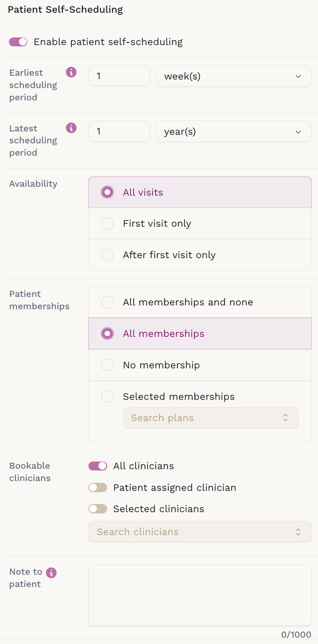This screenshot has width=318, height=644.
Task: Select After first visit only option
Action: (108, 255)
